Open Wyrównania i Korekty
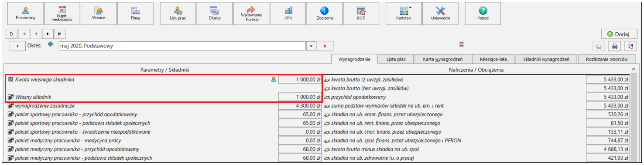Viewport: 644px width, 165px height. (251, 13)
